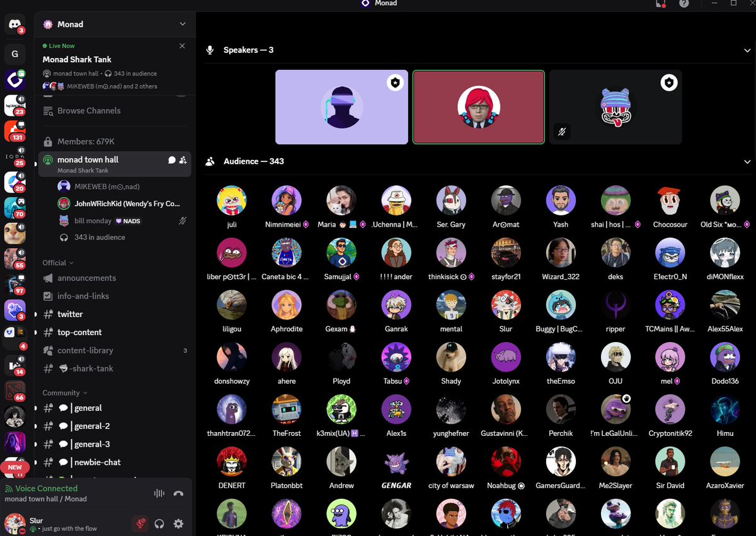Screen dimensions: 756x536
Task: Open server icon with 97 badge
Action: [x=15, y=284]
